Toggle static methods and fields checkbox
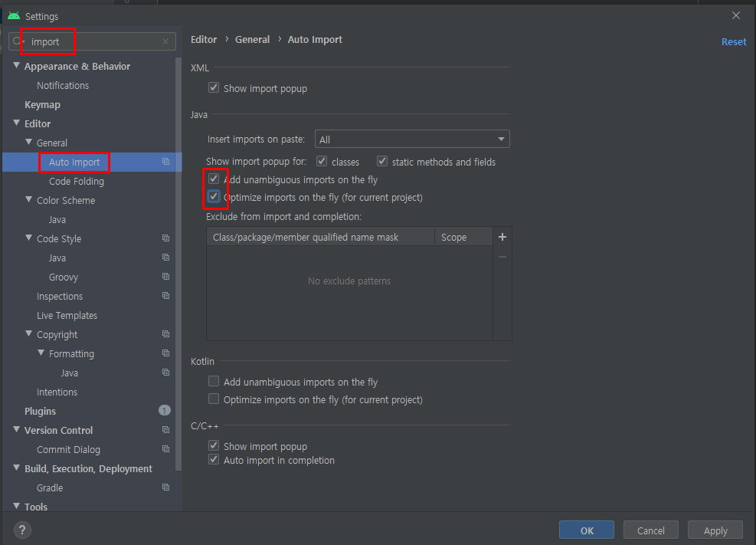Image resolution: width=756 pixels, height=545 pixels. [x=382, y=161]
